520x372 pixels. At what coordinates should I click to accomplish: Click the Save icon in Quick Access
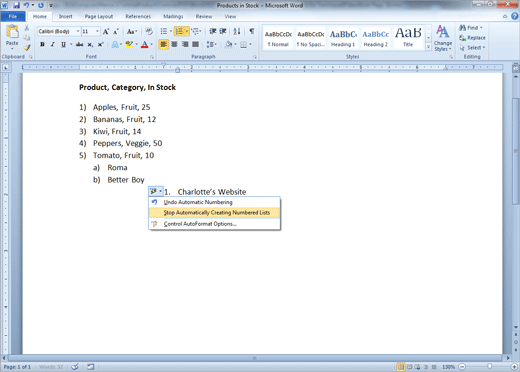pyautogui.click(x=16, y=5)
